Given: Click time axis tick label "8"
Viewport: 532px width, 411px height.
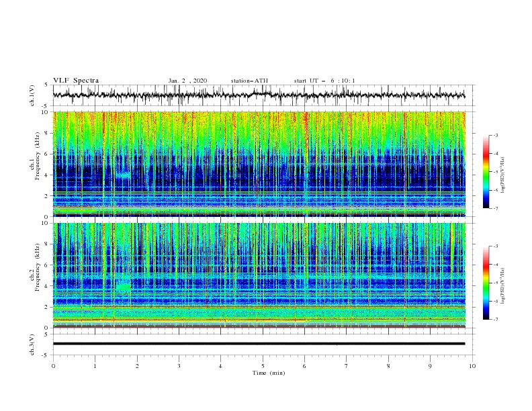Looking at the screenshot, I should tap(388, 366).
